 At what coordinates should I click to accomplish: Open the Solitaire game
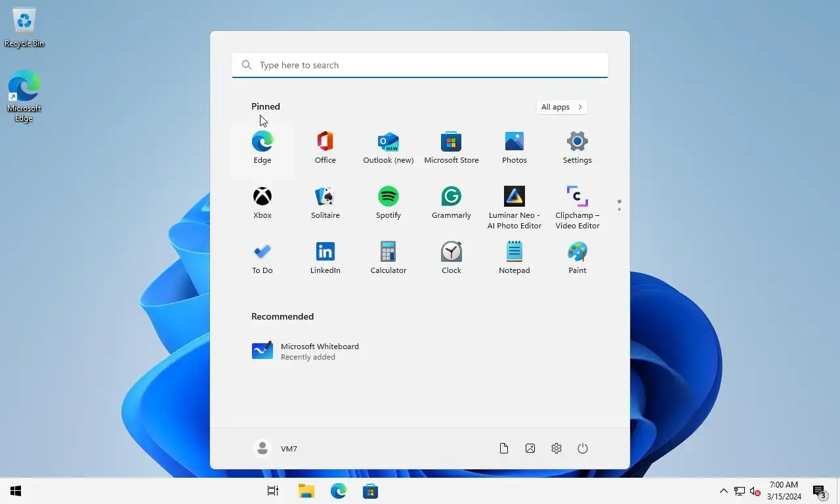(325, 203)
